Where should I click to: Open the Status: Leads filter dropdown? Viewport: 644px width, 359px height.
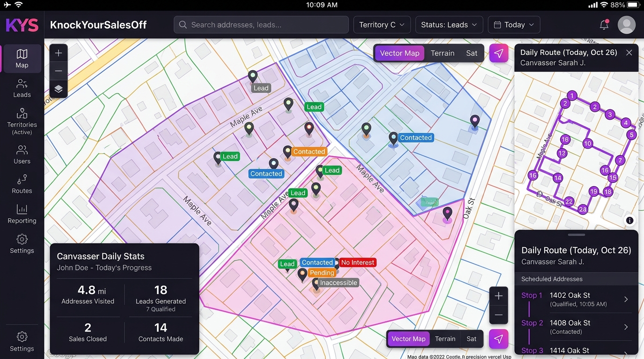point(449,25)
